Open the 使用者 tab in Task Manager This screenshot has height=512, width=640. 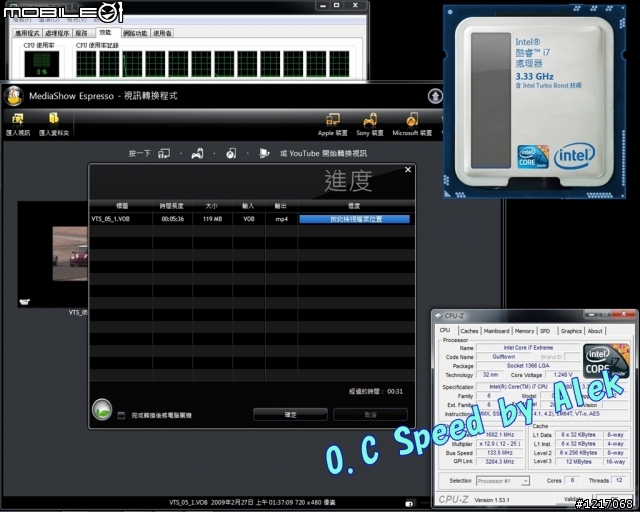point(162,33)
